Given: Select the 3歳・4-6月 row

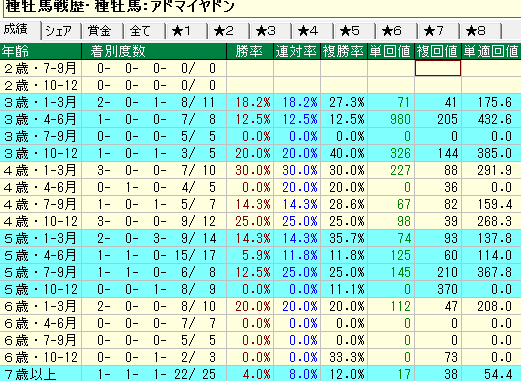Looking at the screenshot, I should pyautogui.click(x=260, y=119).
